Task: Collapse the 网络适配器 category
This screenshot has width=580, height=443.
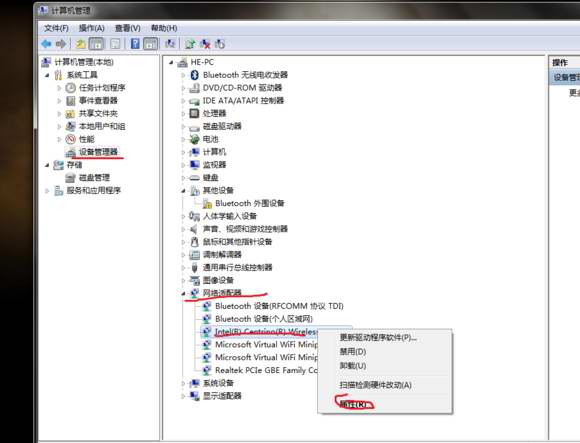Action: [x=183, y=294]
